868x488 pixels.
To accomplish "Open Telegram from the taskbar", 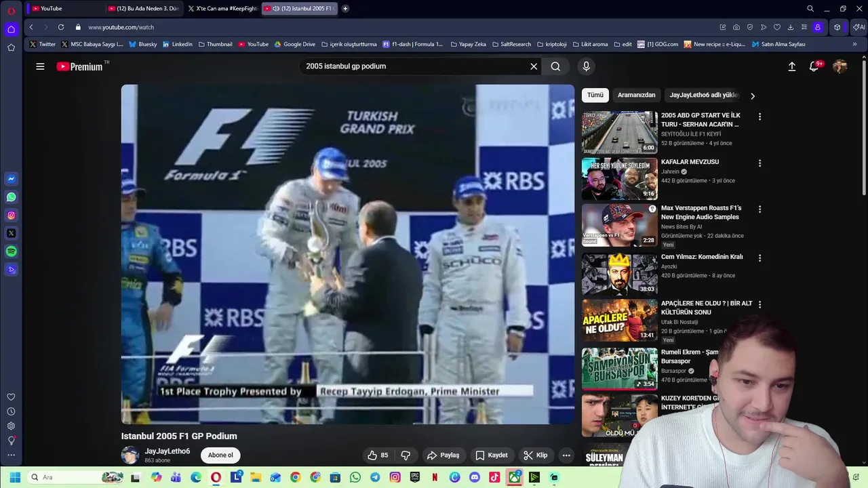I will (x=375, y=477).
